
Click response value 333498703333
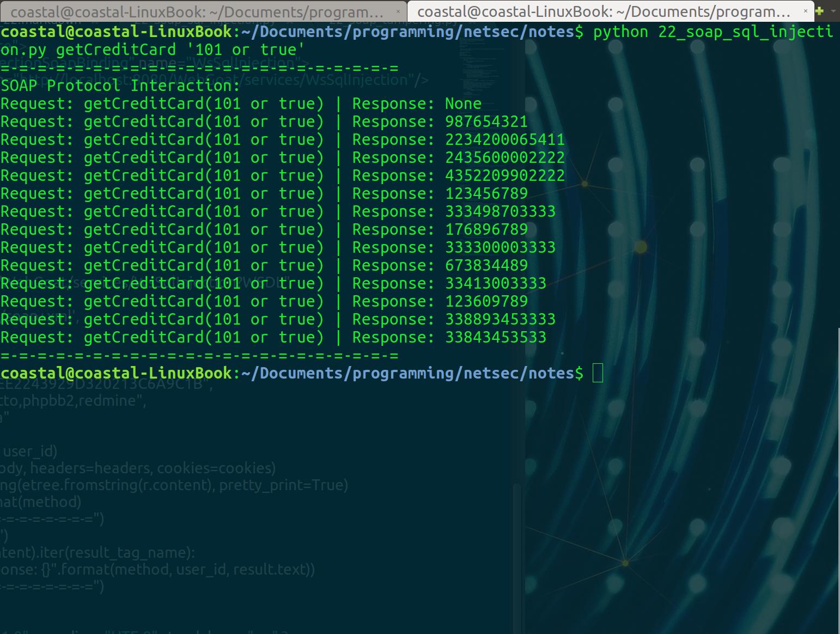500,212
